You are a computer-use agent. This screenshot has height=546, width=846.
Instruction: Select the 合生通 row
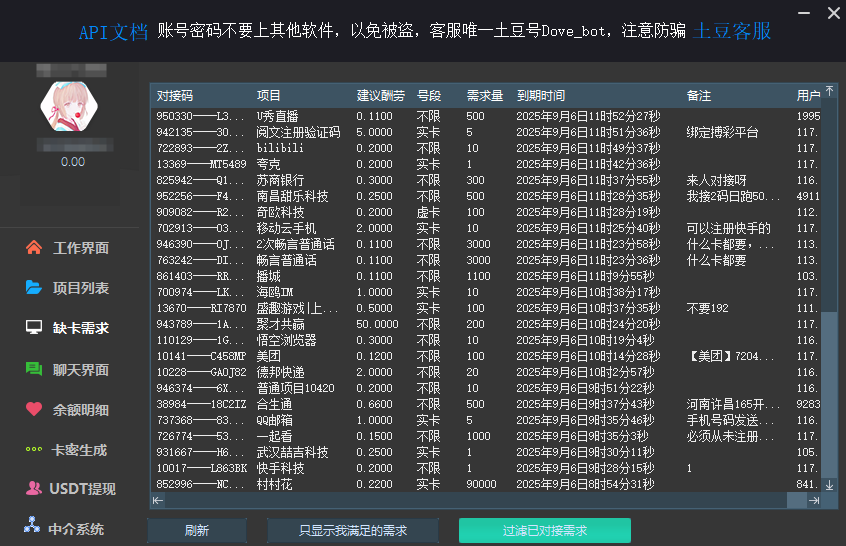tap(486, 404)
